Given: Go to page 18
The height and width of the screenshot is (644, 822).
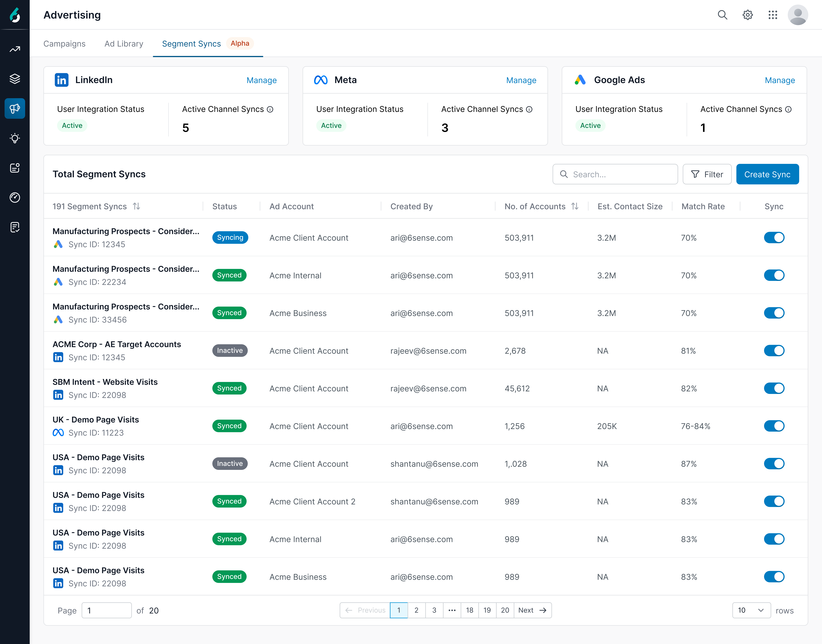Looking at the screenshot, I should (470, 610).
